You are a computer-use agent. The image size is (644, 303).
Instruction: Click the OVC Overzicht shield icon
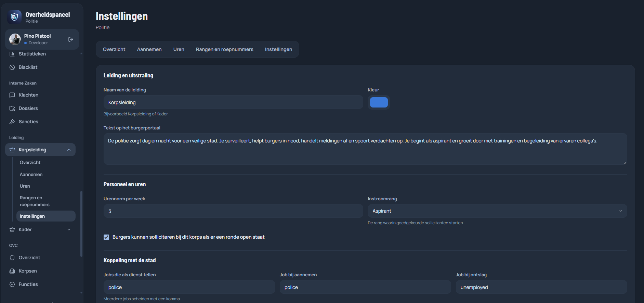(12, 257)
